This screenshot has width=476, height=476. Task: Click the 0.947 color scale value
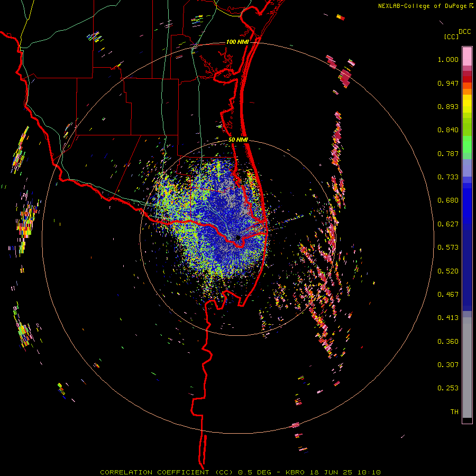click(448, 83)
